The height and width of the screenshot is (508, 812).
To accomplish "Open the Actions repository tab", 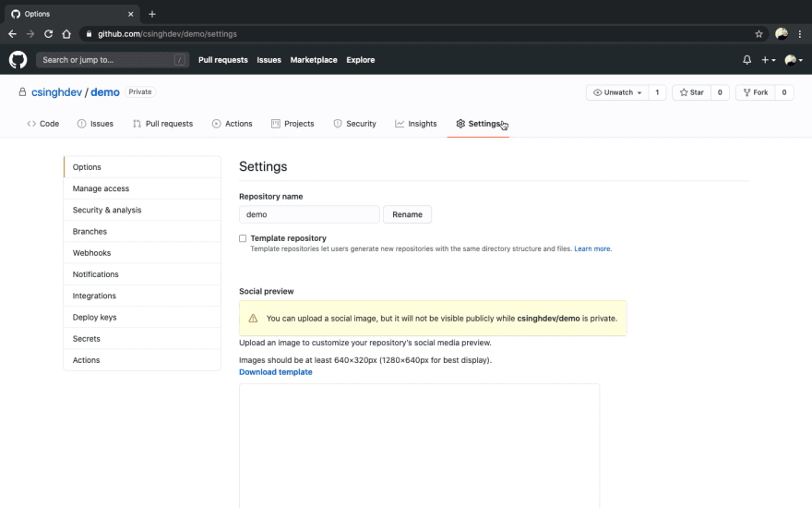I will 232,124.
